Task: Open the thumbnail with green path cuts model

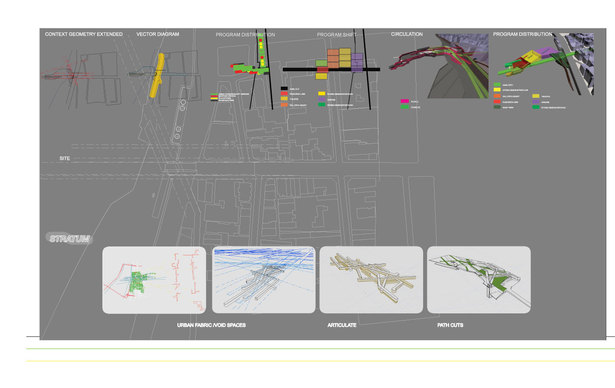Action: point(479,280)
